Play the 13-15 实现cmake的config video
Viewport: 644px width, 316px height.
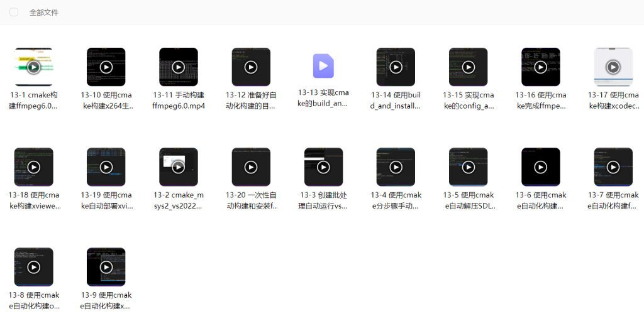(468, 67)
